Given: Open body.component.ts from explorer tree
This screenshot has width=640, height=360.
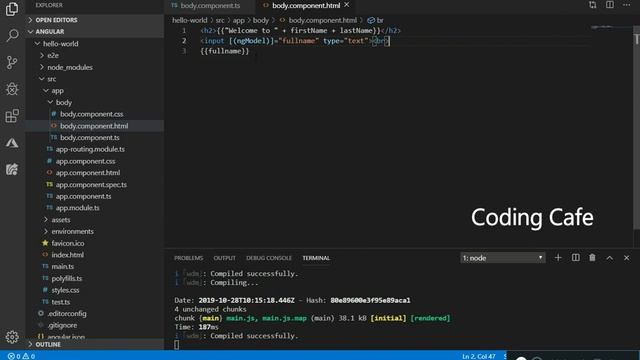Looking at the screenshot, I should 95,138.
